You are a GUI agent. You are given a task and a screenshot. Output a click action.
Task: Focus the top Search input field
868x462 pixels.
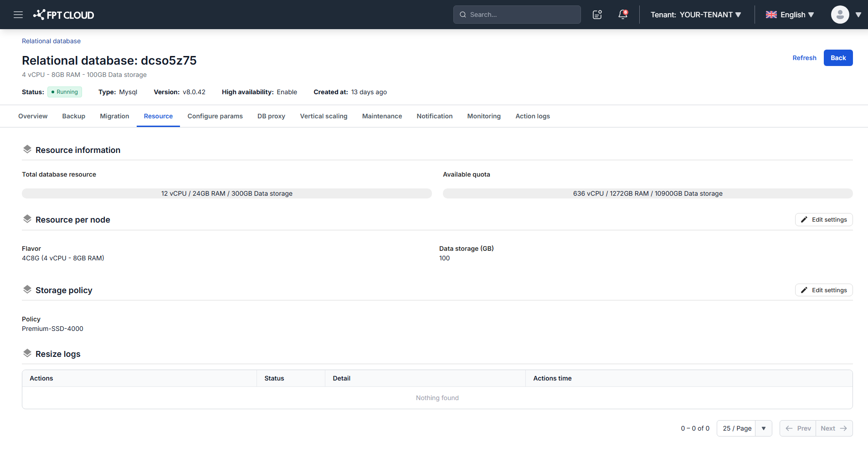[x=517, y=15]
